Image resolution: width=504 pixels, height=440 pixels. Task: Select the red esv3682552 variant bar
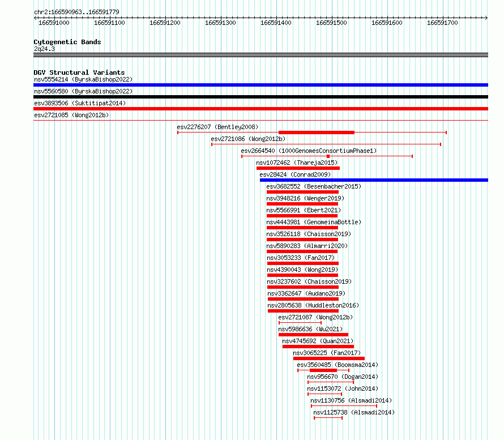tap(302, 192)
